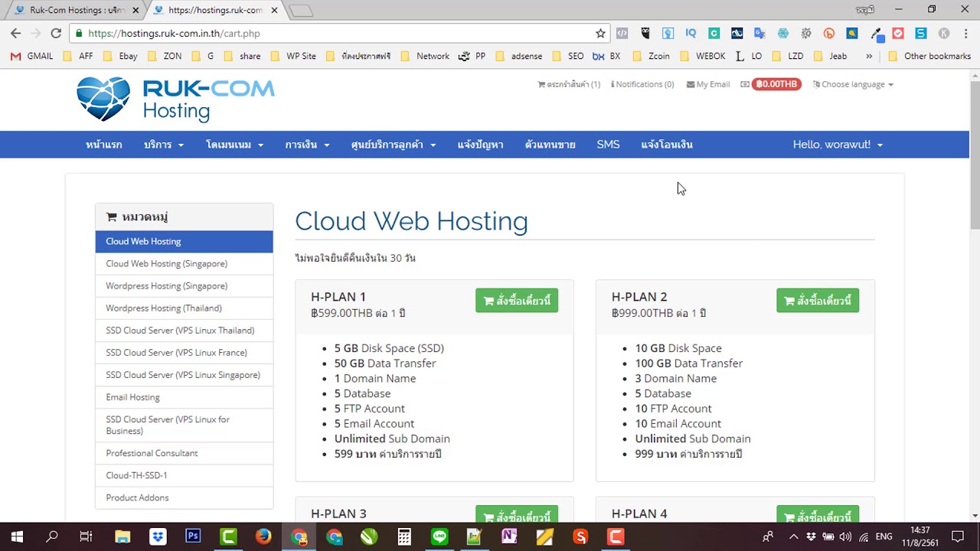Expand the ศูนย์บริการลูกค้า dropdown menu
The image size is (980, 551).
pos(394,145)
